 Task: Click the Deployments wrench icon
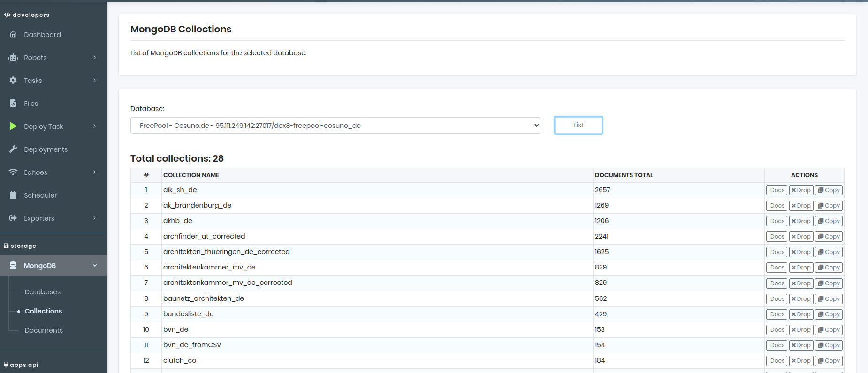[x=13, y=149]
